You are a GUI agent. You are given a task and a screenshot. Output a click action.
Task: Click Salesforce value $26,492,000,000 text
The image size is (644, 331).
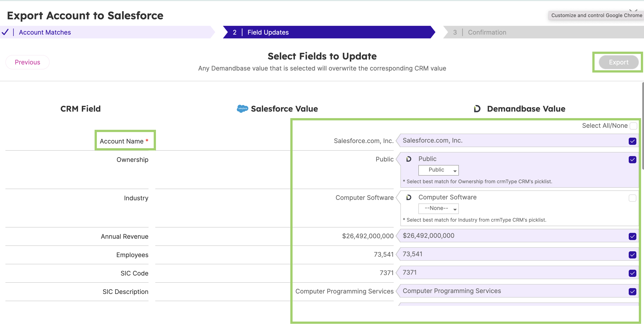[x=368, y=236]
